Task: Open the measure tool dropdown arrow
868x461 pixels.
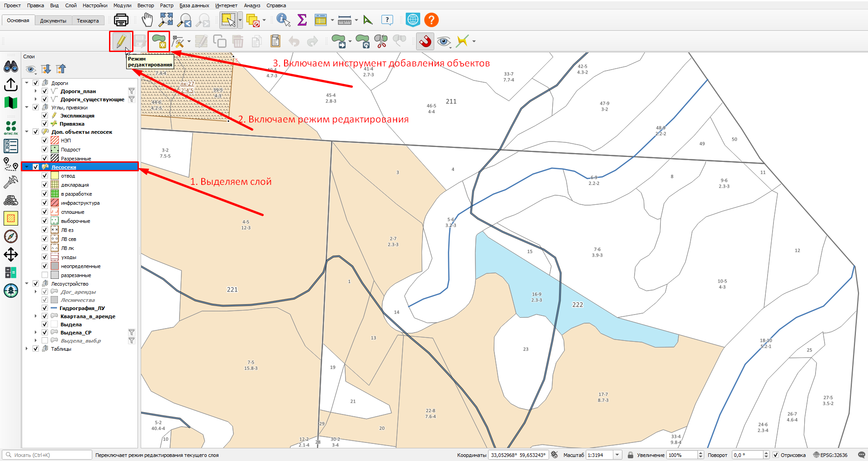Action: pos(356,20)
